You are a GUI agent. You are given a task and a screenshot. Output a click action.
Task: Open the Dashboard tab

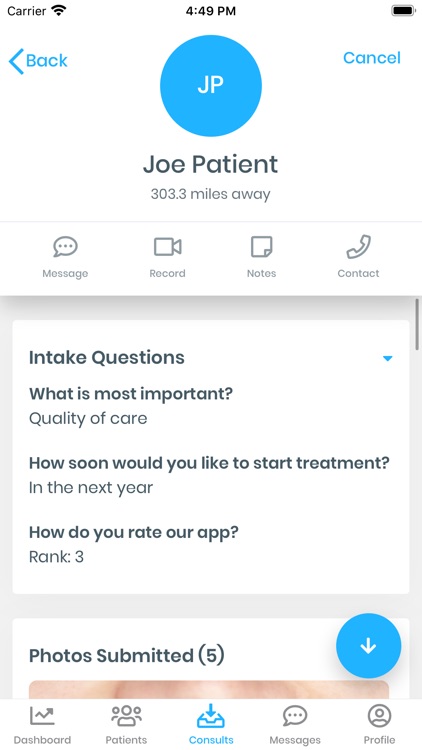42,725
